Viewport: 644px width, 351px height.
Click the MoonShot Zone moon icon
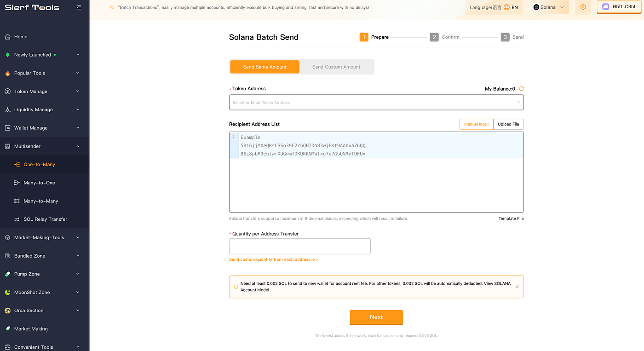tap(7, 292)
